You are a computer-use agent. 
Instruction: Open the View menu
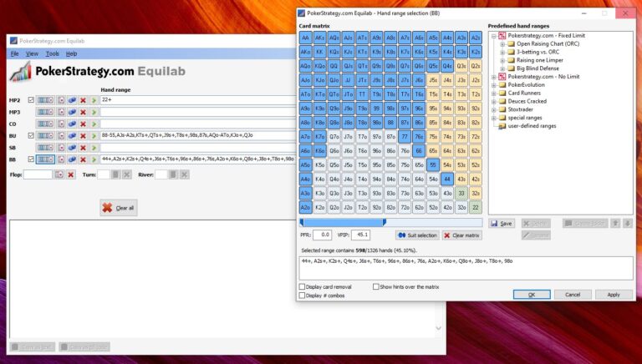[x=32, y=53]
